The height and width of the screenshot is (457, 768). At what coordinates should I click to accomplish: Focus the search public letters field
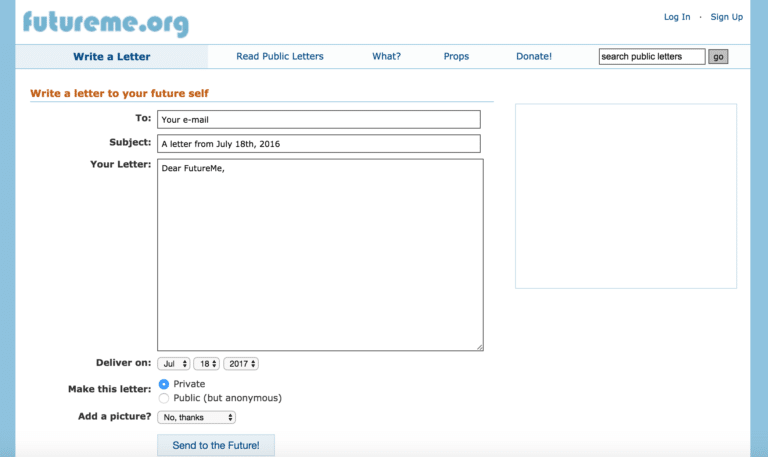coord(651,57)
